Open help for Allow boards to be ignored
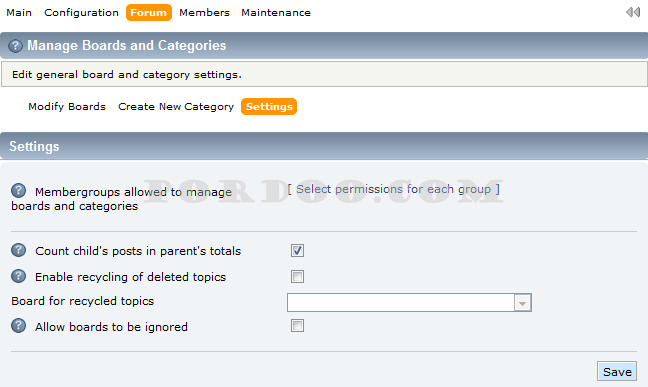648x387 pixels. click(18, 326)
